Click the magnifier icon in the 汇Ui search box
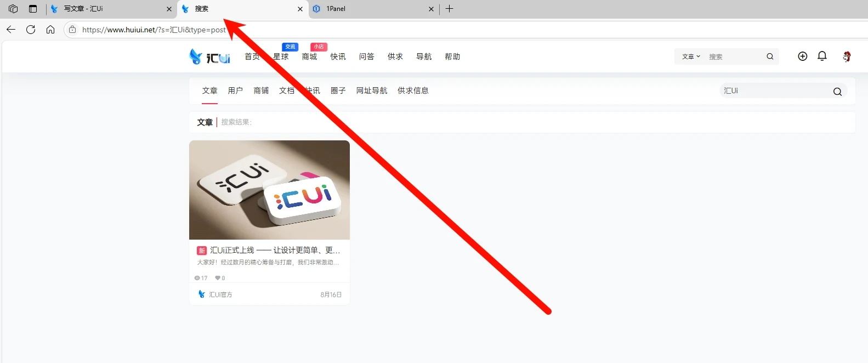868x363 pixels. point(837,92)
